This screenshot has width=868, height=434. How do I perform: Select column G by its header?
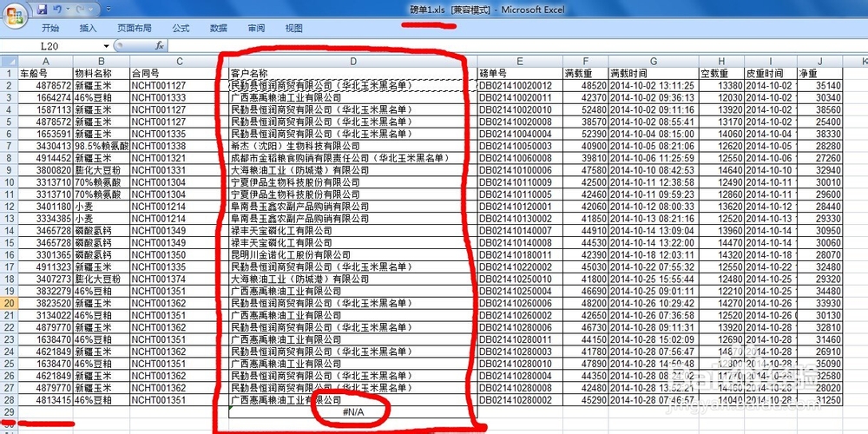654,62
